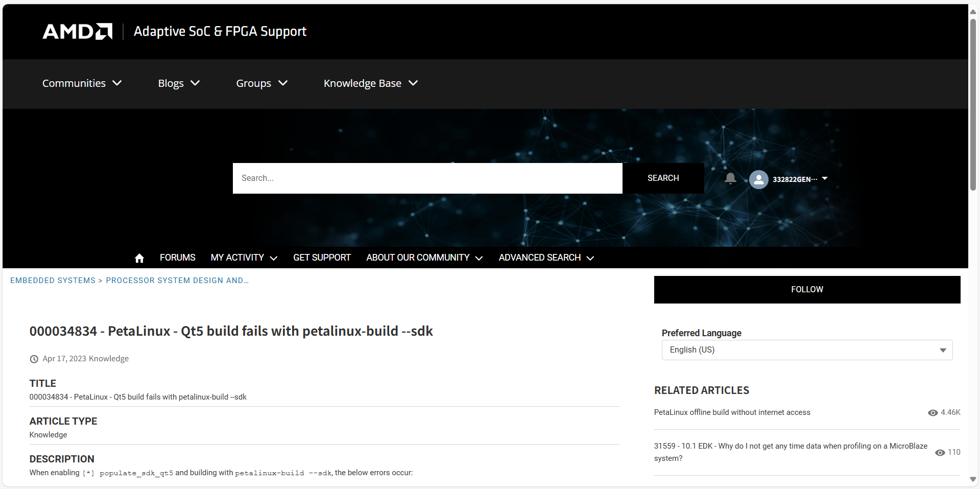The height and width of the screenshot is (489, 980).
Task: Click the clock icon beside Apr 17, 2023
Action: pos(34,359)
